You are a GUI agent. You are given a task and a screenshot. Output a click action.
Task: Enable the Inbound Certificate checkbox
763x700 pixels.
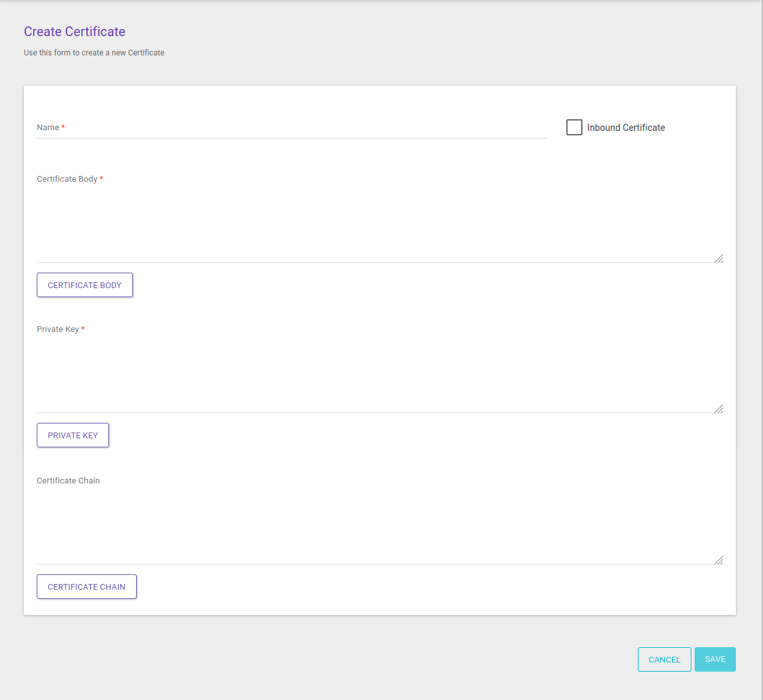click(574, 127)
